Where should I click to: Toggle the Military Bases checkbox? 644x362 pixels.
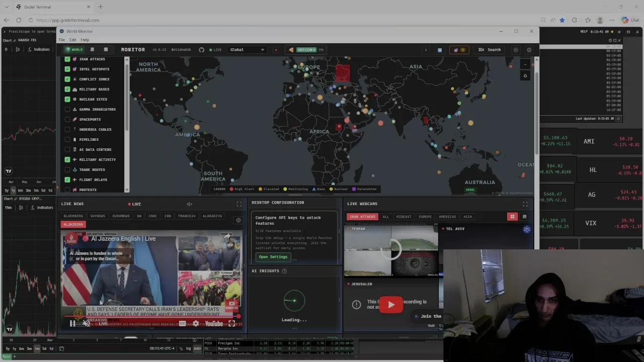click(67, 89)
